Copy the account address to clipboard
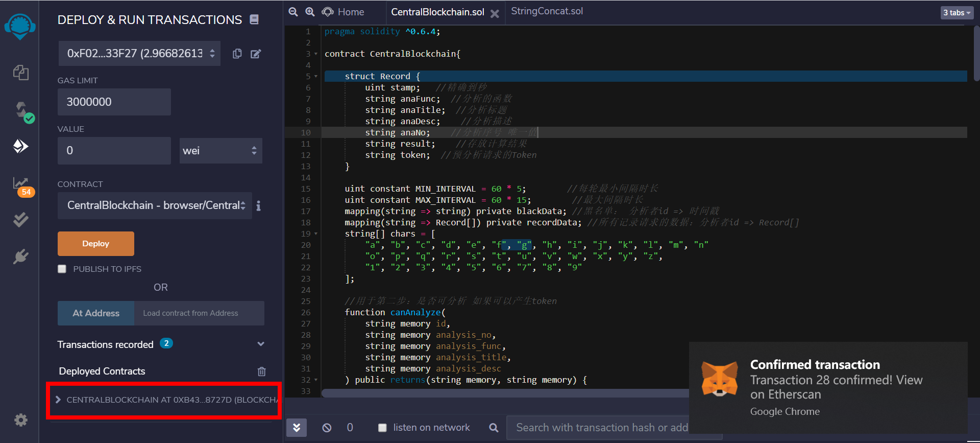 (x=237, y=54)
